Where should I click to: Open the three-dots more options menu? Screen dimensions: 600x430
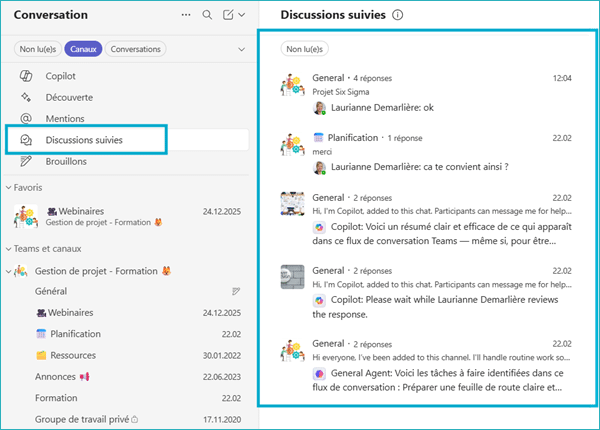pyautogui.click(x=186, y=15)
